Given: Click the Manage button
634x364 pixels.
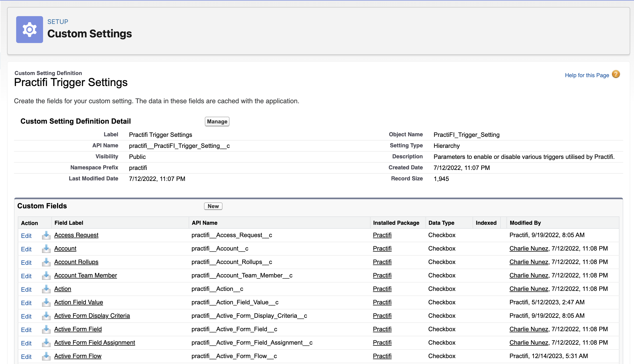Looking at the screenshot, I should point(217,122).
